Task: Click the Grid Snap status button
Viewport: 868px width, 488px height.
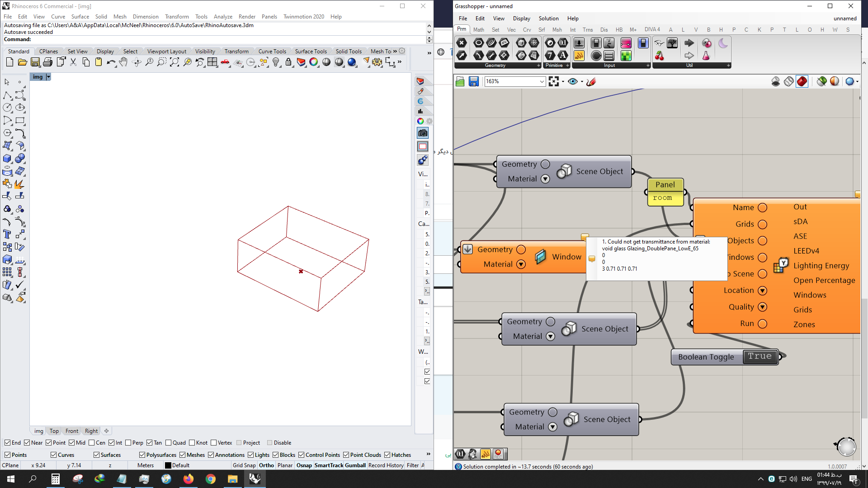Action: point(244,465)
